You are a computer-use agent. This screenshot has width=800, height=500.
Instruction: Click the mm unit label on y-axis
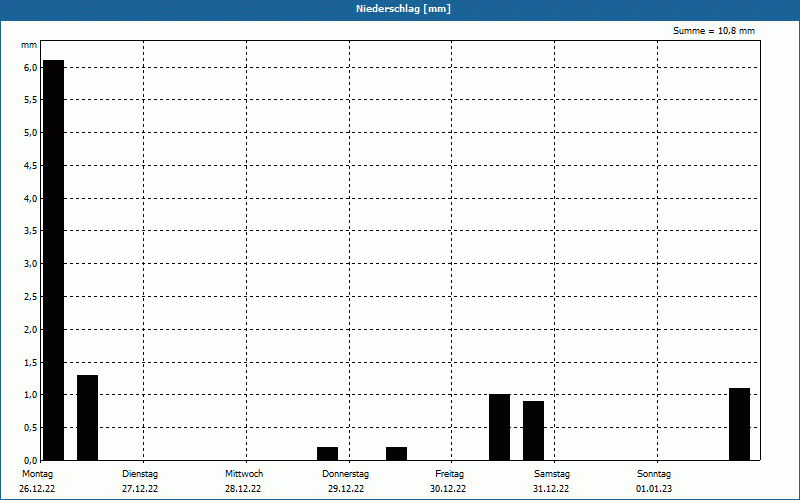click(x=29, y=45)
